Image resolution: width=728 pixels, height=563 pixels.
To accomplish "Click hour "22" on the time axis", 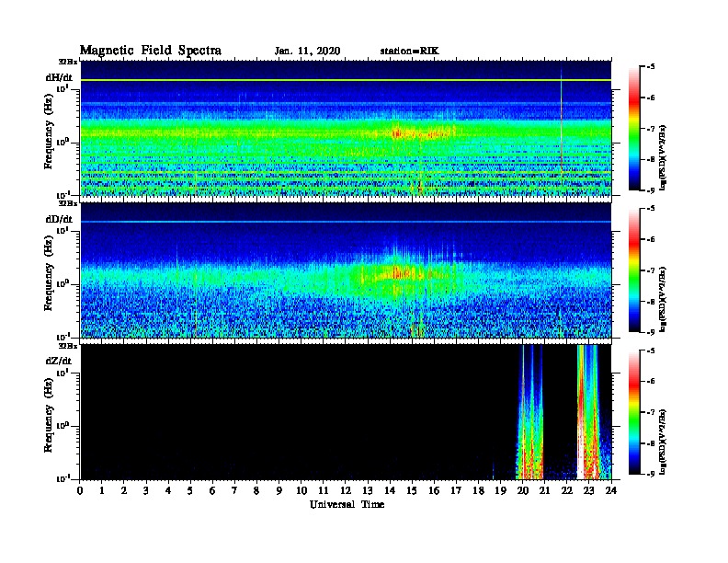I will pyautogui.click(x=566, y=491).
